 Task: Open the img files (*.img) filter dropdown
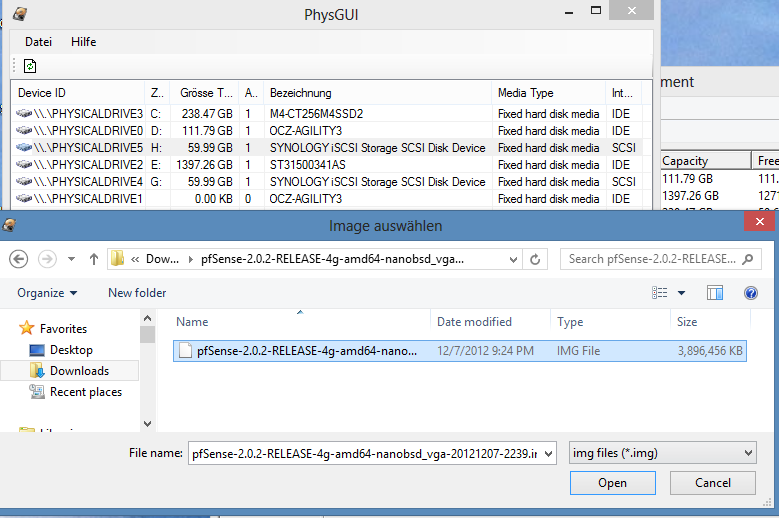[x=663, y=453]
